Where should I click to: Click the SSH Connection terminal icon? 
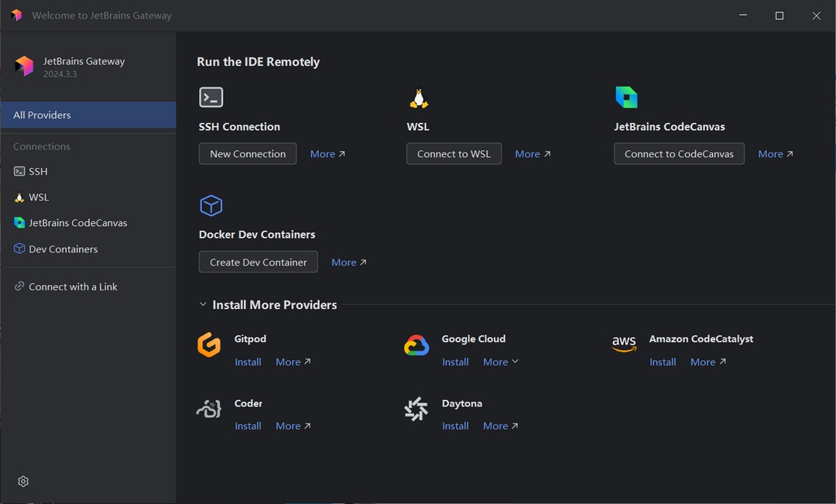coord(211,97)
